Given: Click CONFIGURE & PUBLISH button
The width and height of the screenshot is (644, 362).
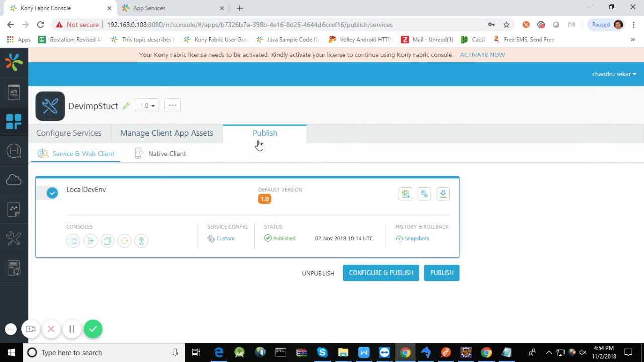Looking at the screenshot, I should [x=381, y=273].
